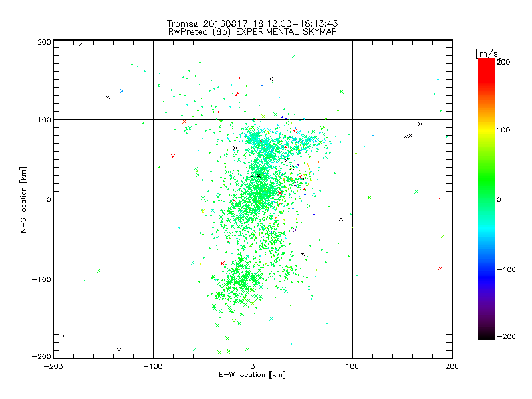The height and width of the screenshot is (399, 532).
Task: Select the subtitle 'RwPretec (8p) EXPERIMENTAL SKYMAP'
Action: [252, 31]
